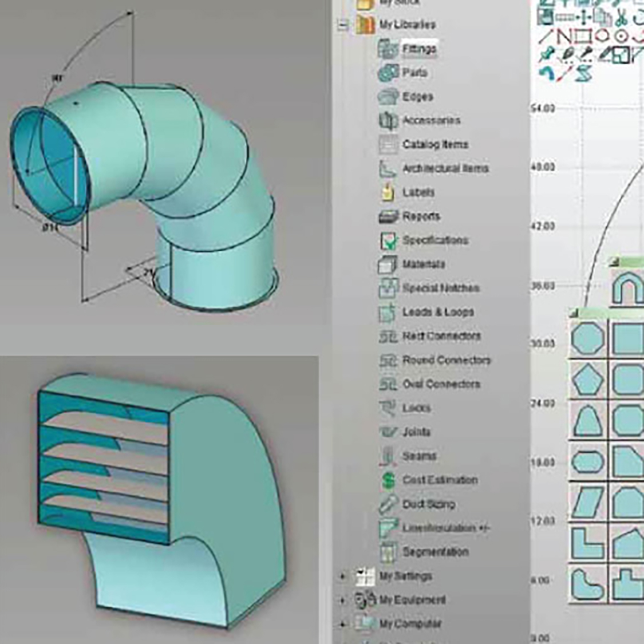Open the Segmentation entry

click(424, 552)
